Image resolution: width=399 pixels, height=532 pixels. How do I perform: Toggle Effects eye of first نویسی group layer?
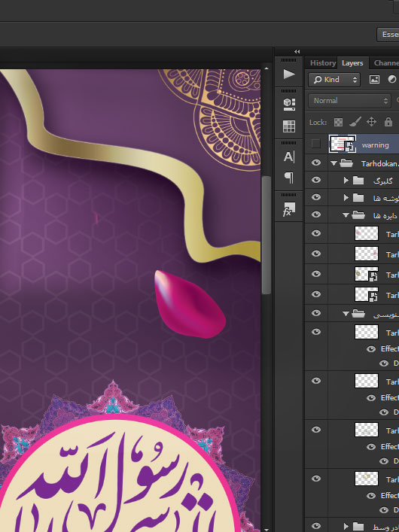click(371, 349)
